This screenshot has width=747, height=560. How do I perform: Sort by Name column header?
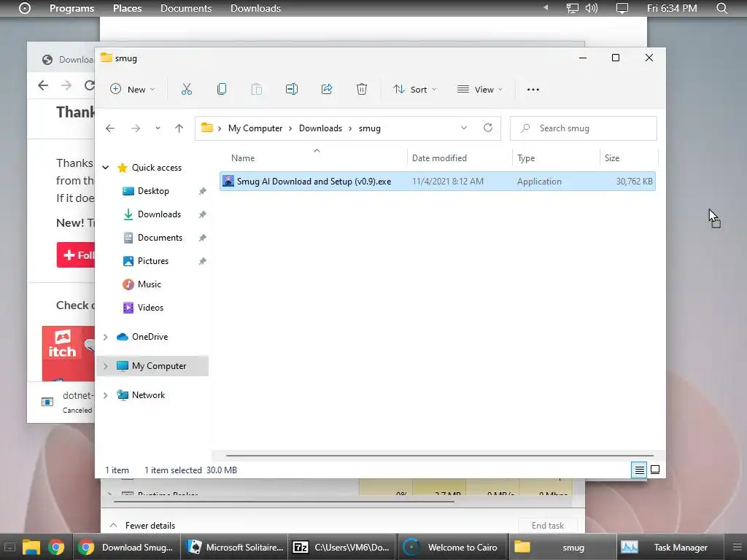click(x=243, y=158)
